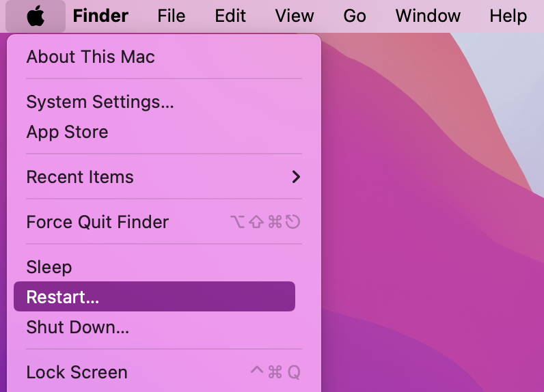Put the Mac to Sleep
This screenshot has width=544, height=392.
tap(164, 267)
